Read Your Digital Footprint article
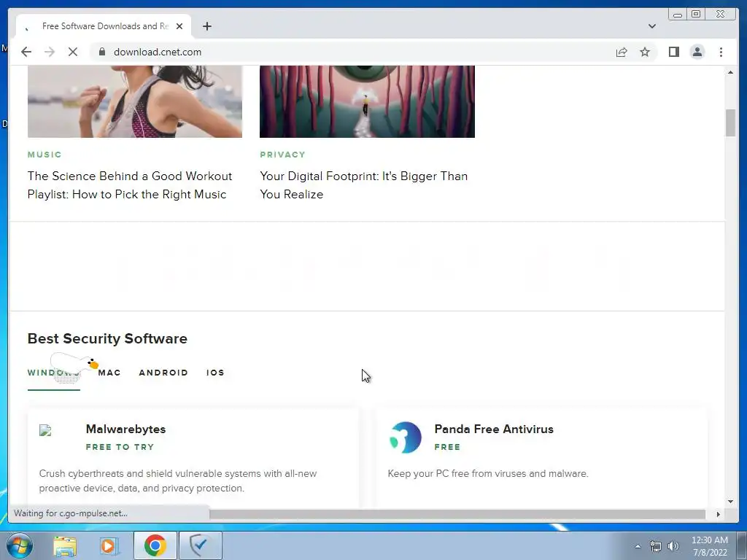Image resolution: width=747 pixels, height=560 pixels. coord(363,185)
